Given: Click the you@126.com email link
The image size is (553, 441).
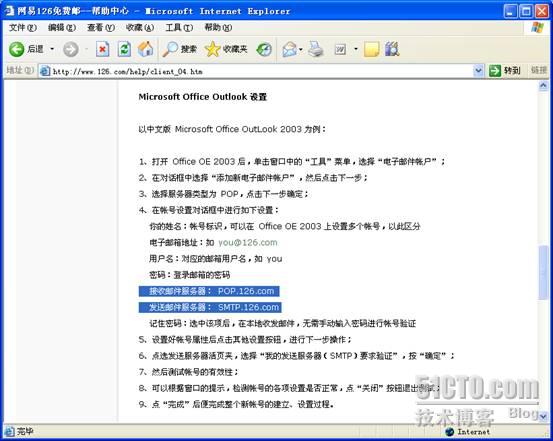Looking at the screenshot, I should (248, 242).
